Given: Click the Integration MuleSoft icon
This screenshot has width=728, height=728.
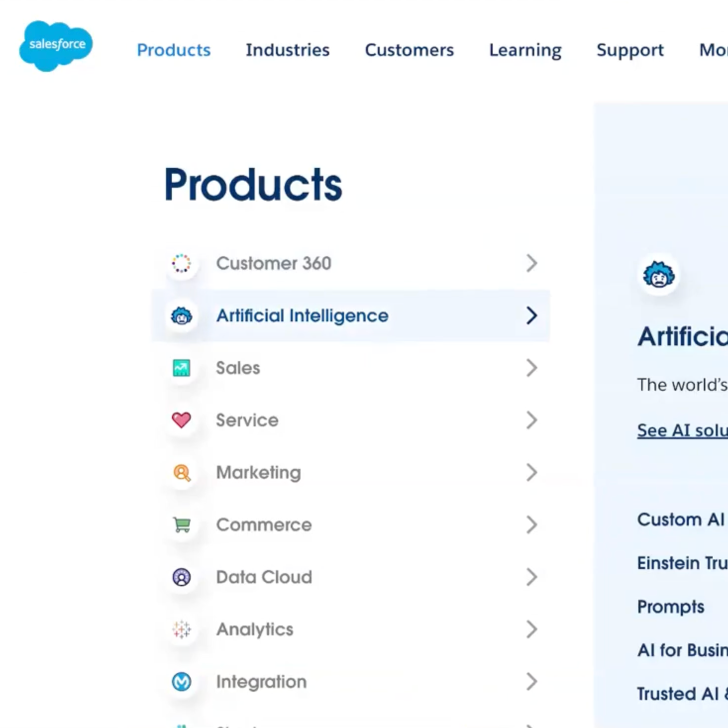Looking at the screenshot, I should pos(181,682).
